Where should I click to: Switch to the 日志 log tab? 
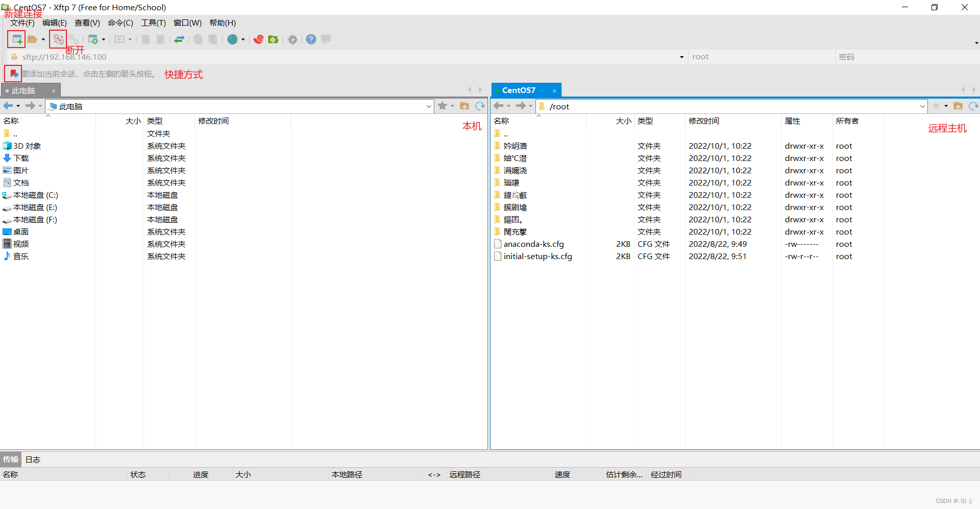(x=33, y=459)
